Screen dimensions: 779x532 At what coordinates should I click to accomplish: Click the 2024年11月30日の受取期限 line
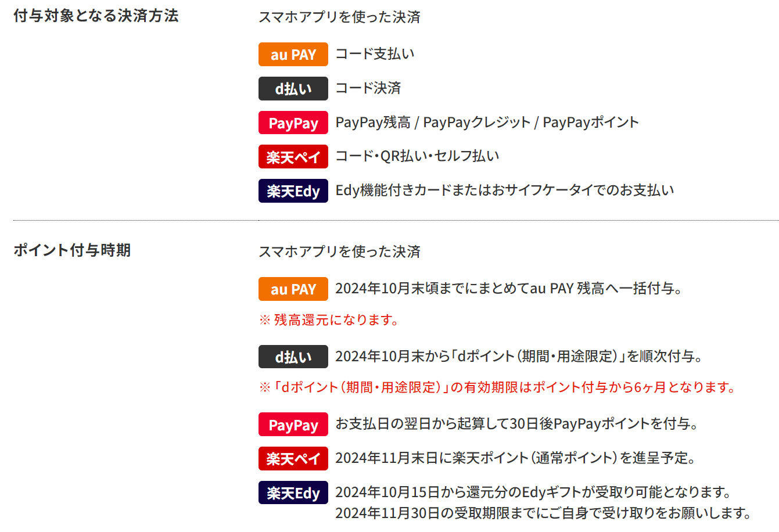[x=543, y=513]
